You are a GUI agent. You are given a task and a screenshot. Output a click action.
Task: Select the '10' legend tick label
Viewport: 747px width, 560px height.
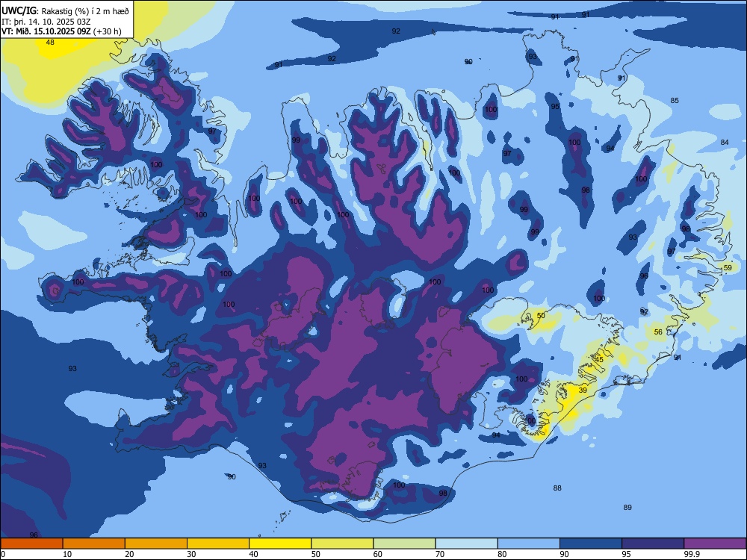pos(67,554)
